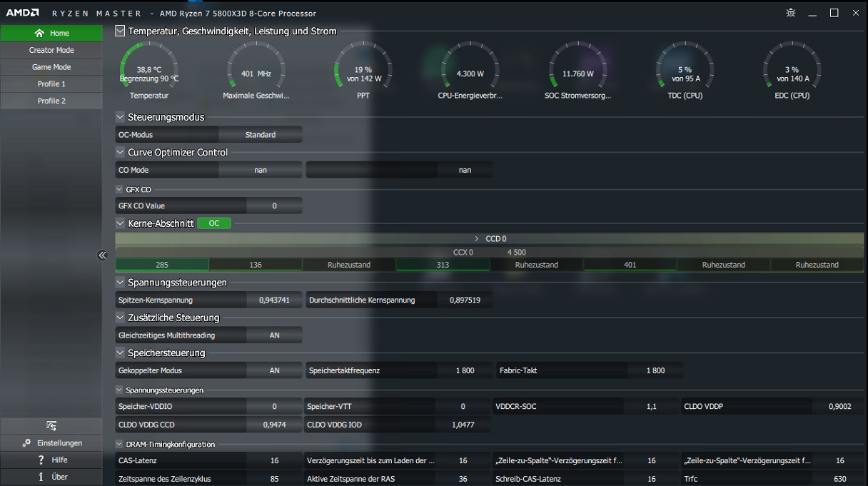Click the AMD logo in title bar
868x486 pixels.
pos(21,13)
